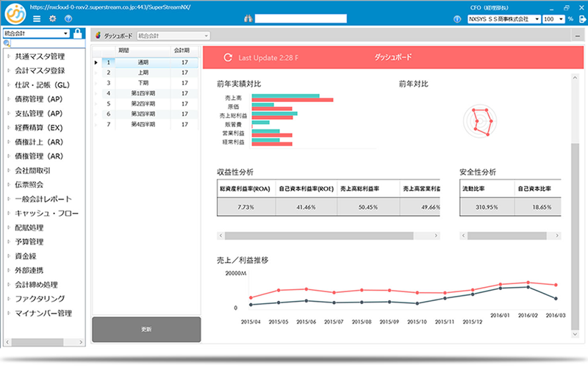588x370 pixels.
Task: Open settings via the gear icon
Action: pos(52,18)
